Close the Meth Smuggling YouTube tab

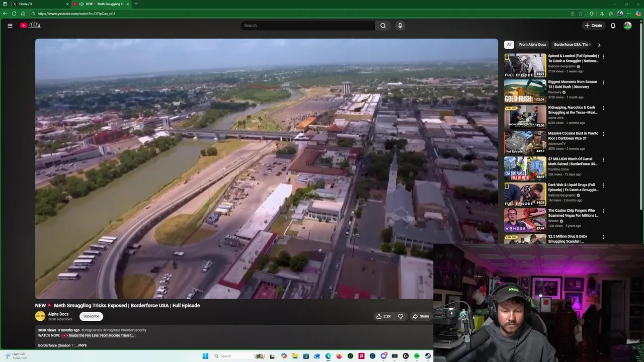pos(127,4)
